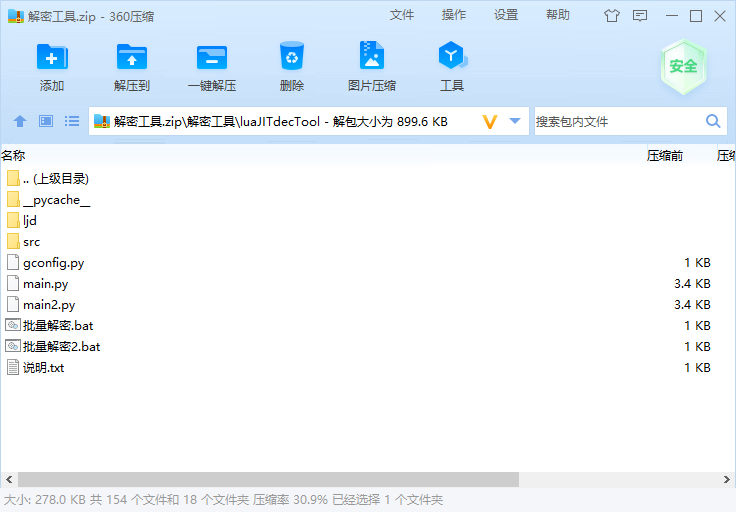Image resolution: width=736 pixels, height=512 pixels.
Task: Click the 3.4 KB size of main.py
Action: tap(692, 284)
